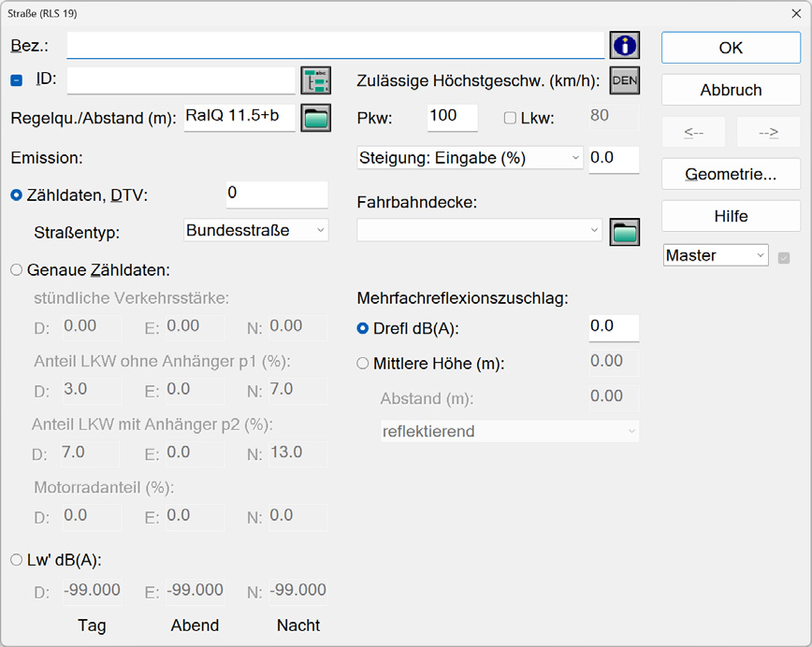Open Hilfe for this dialog
Screen dimensions: 812x647
(731, 216)
